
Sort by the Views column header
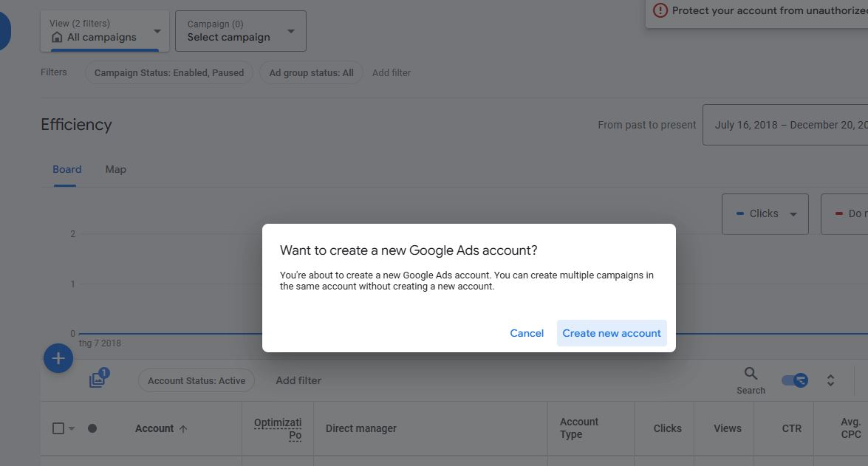[x=728, y=428]
